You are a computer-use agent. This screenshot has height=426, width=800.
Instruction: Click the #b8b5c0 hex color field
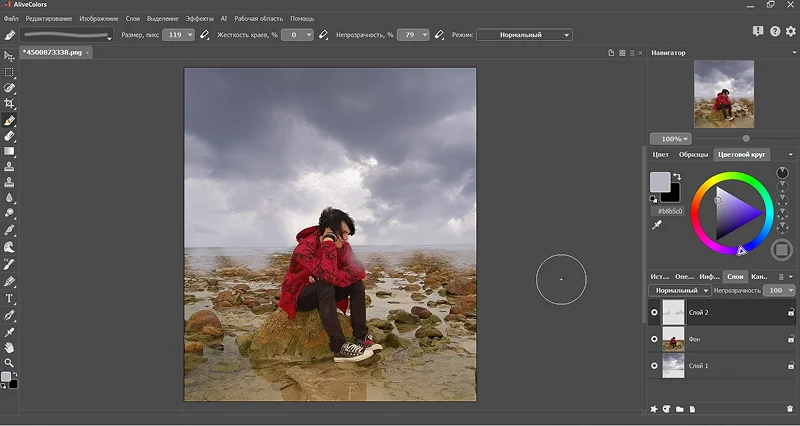[x=668, y=211]
